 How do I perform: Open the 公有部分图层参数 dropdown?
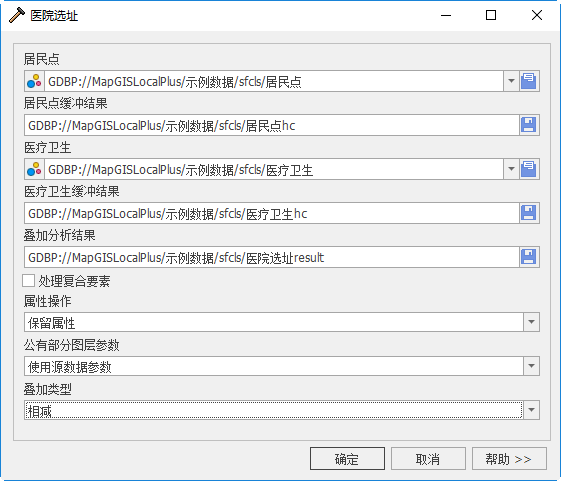[x=282, y=366]
